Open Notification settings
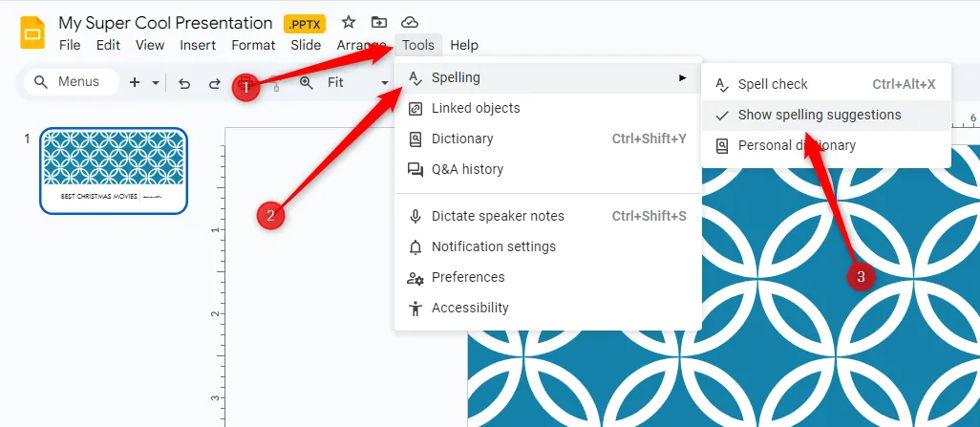Image resolution: width=980 pixels, height=427 pixels. click(x=547, y=247)
